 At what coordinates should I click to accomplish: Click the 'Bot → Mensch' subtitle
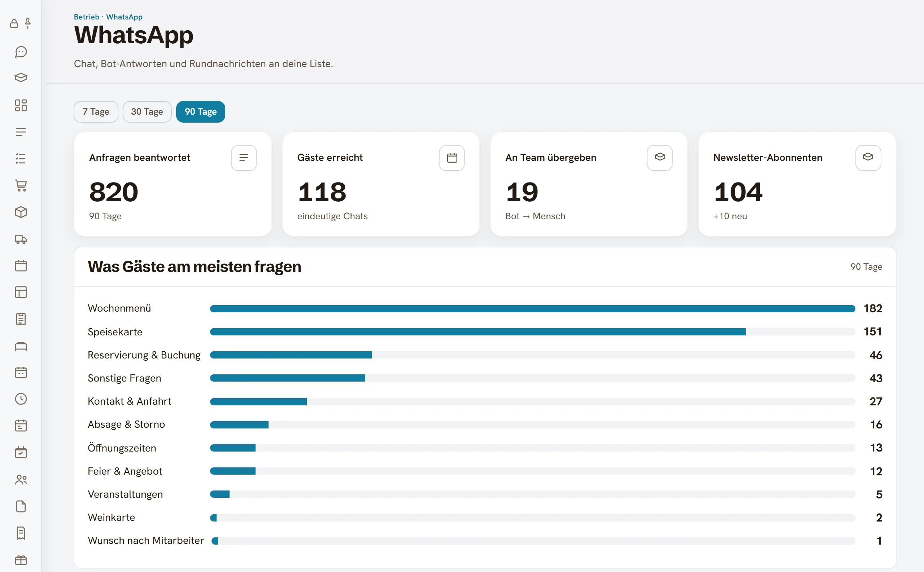(x=535, y=216)
